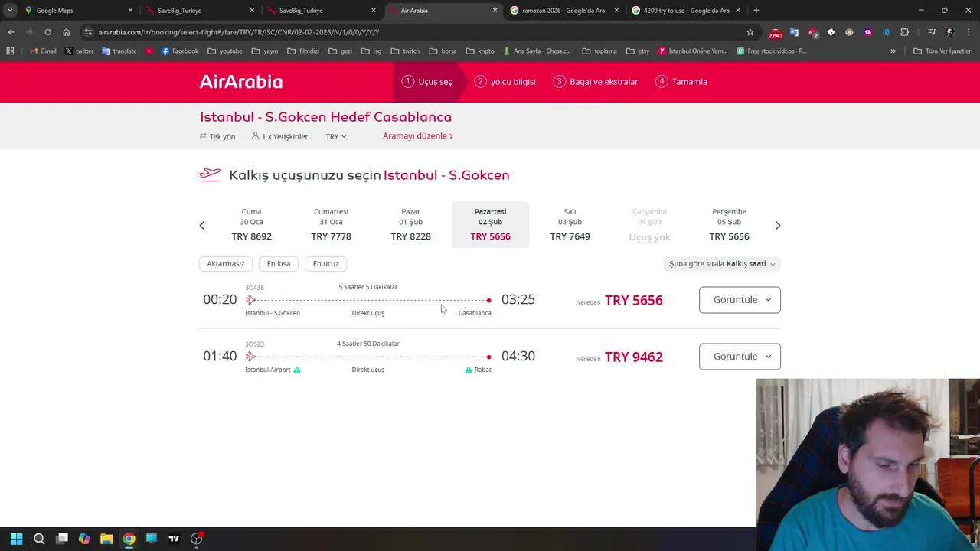This screenshot has height=551, width=980.
Task: Click the TRY 5656 flight price
Action: 633,301
